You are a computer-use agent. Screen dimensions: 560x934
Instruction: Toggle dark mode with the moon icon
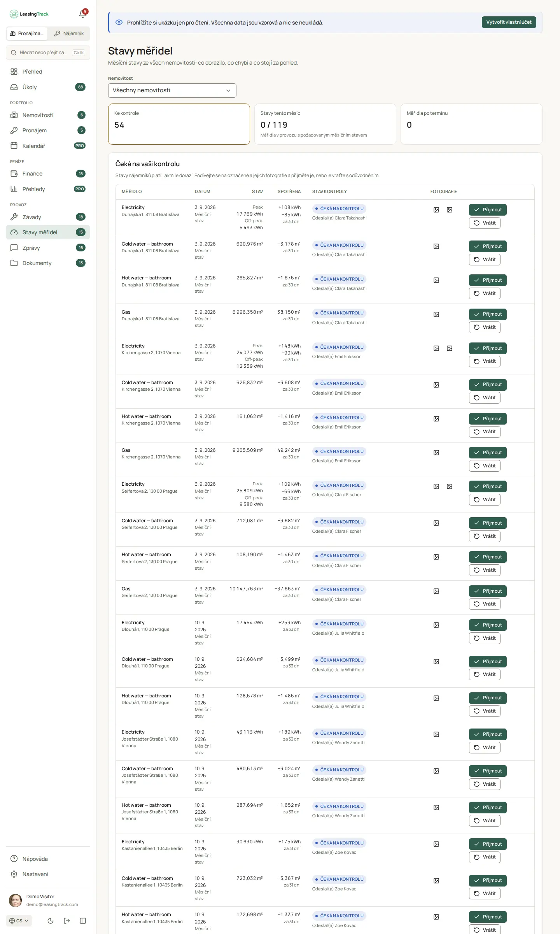51,921
